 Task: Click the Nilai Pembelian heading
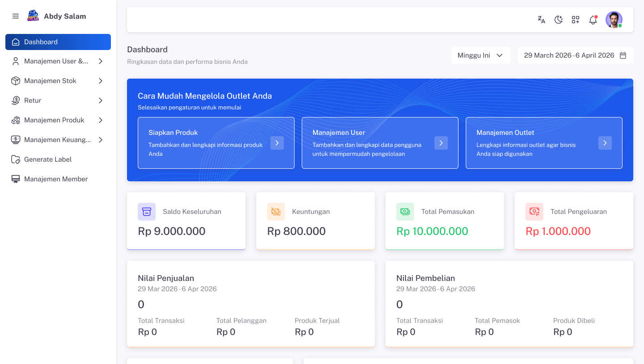[425, 278]
